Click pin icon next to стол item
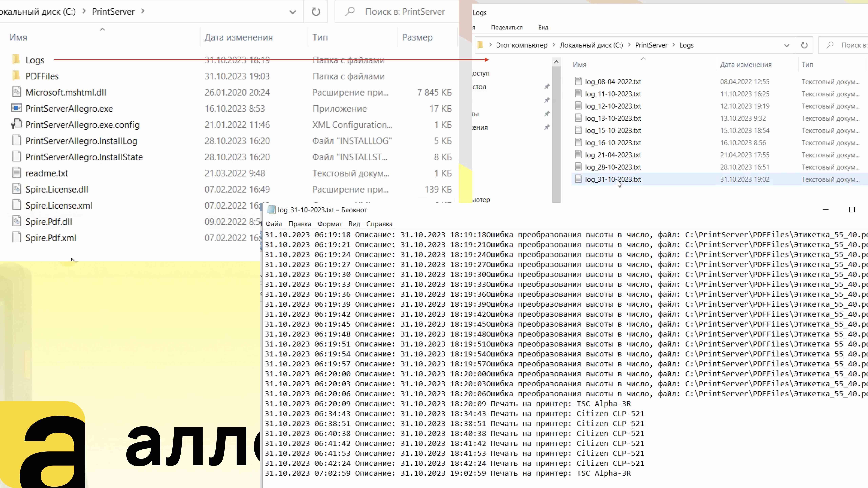 pyautogui.click(x=547, y=87)
